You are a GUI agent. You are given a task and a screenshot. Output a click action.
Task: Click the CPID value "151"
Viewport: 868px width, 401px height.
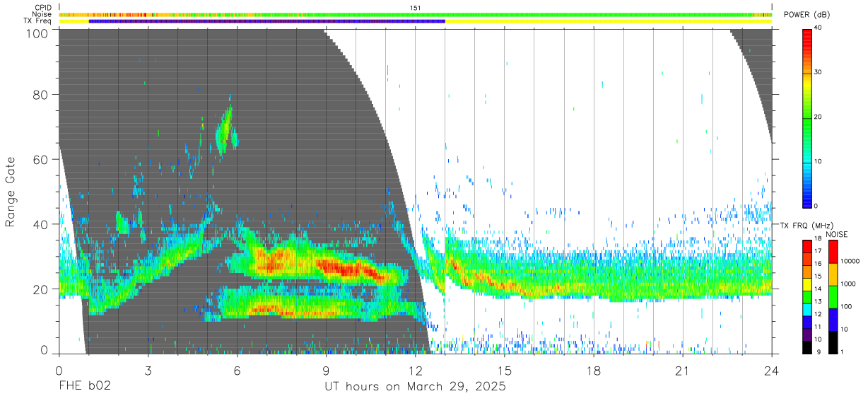pyautogui.click(x=416, y=8)
